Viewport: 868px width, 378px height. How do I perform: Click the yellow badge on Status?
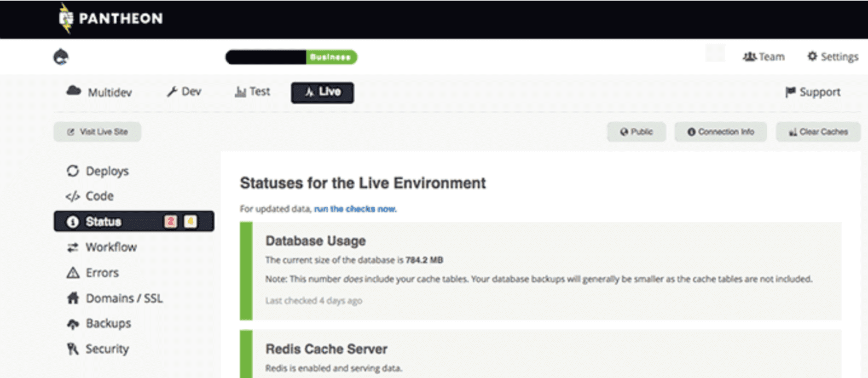pos(190,221)
